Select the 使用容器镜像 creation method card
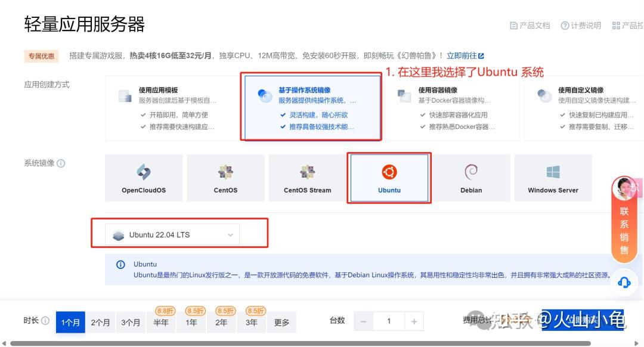The image size is (644, 347). pyautogui.click(x=451, y=109)
